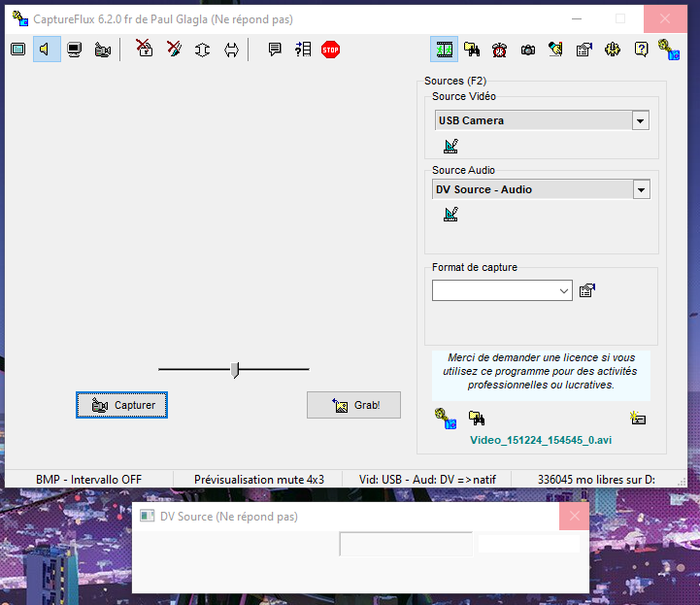
Task: Click the horizontal resize arrows icon
Action: tap(231, 50)
